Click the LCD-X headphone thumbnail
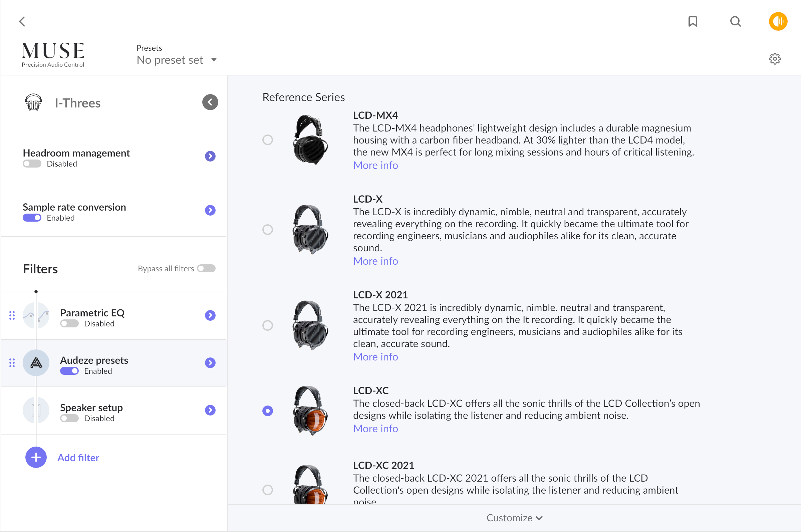The width and height of the screenshot is (801, 532). pos(310,229)
